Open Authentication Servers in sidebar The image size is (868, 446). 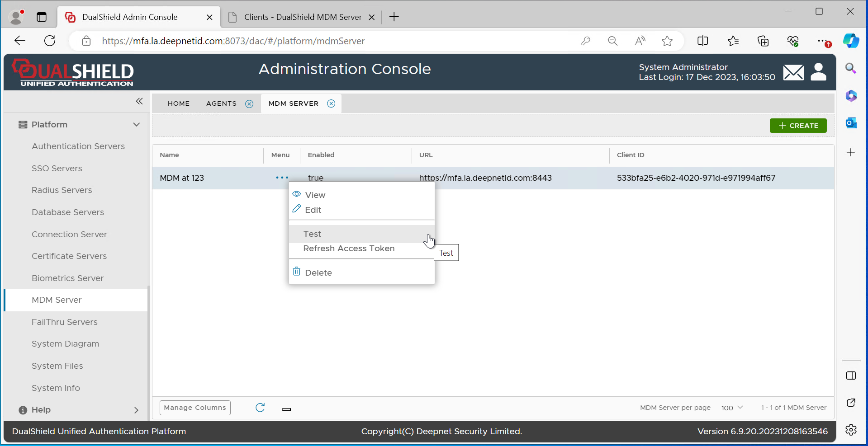pyautogui.click(x=78, y=146)
